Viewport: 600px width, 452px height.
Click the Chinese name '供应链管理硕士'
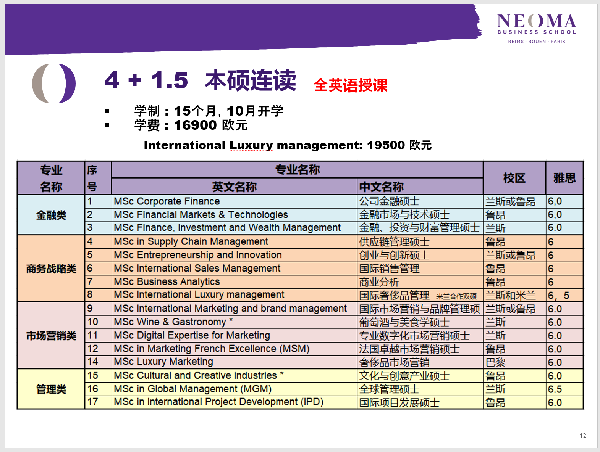(x=394, y=242)
